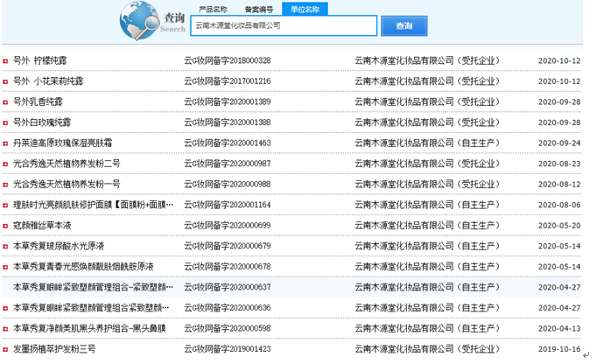Click date 2020-05-20
This screenshot has width=611, height=364.
pos(559,226)
